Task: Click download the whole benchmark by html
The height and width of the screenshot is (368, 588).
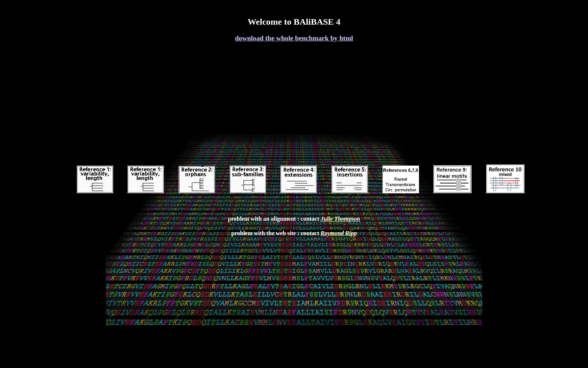Action: click(x=294, y=38)
